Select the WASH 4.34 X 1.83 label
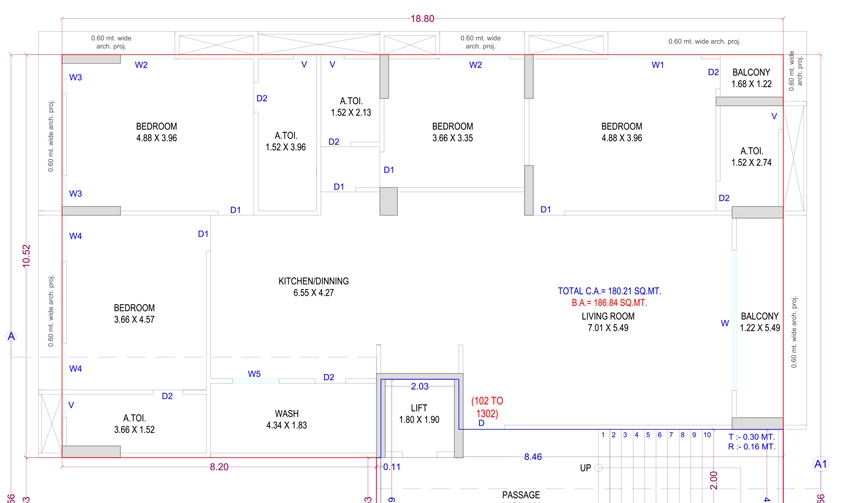850x503 pixels. (x=286, y=420)
